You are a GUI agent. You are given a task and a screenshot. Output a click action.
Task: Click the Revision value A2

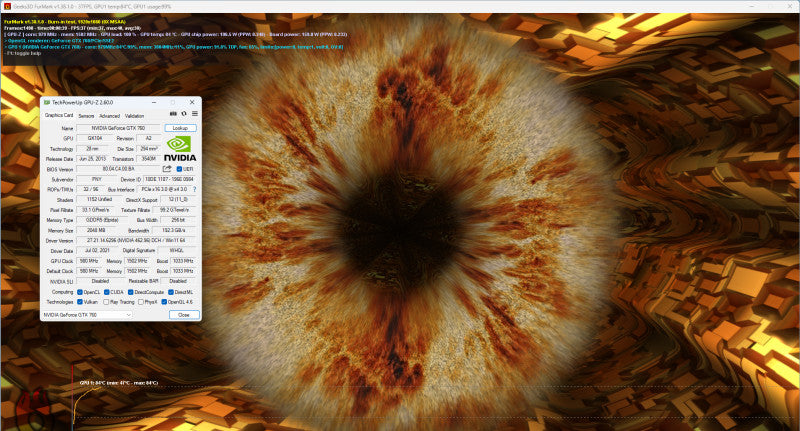click(148, 138)
